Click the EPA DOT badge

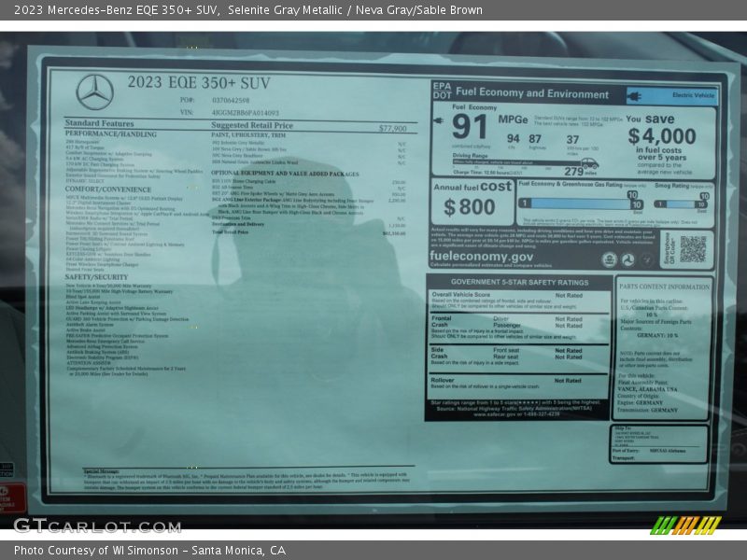click(x=442, y=91)
